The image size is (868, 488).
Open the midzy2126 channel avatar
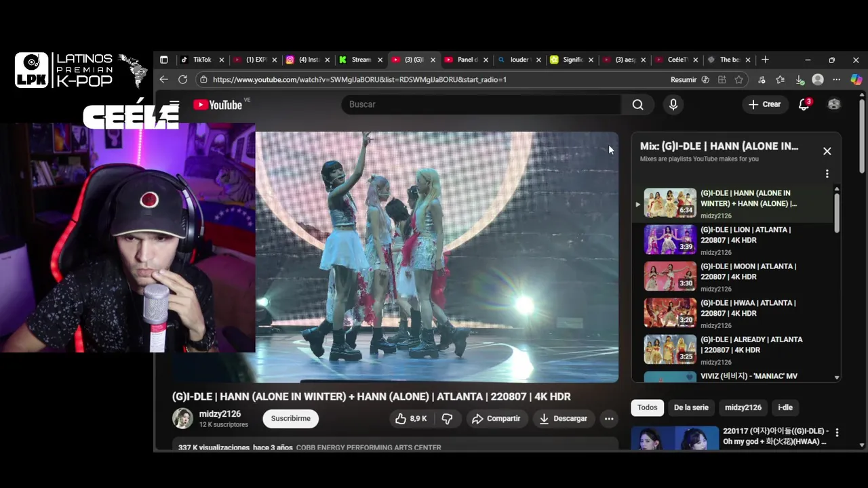(x=182, y=419)
